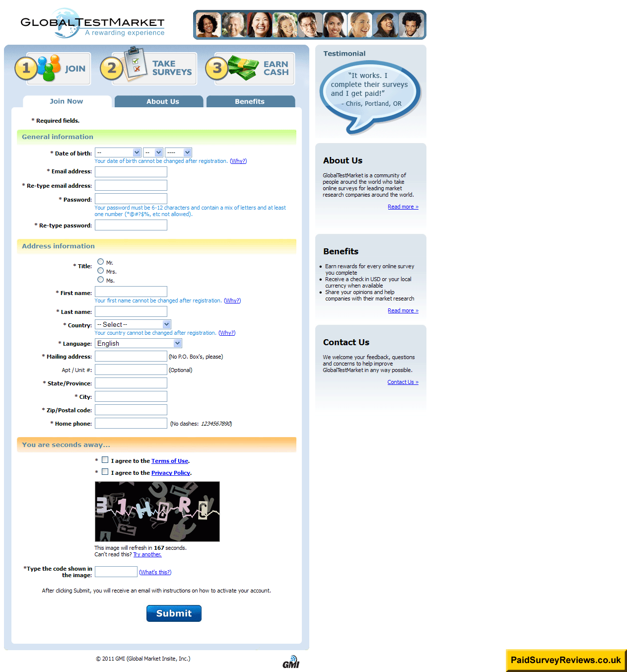Screen dimensions: 627x672
Task: Focus the Password field
Action: (x=131, y=199)
